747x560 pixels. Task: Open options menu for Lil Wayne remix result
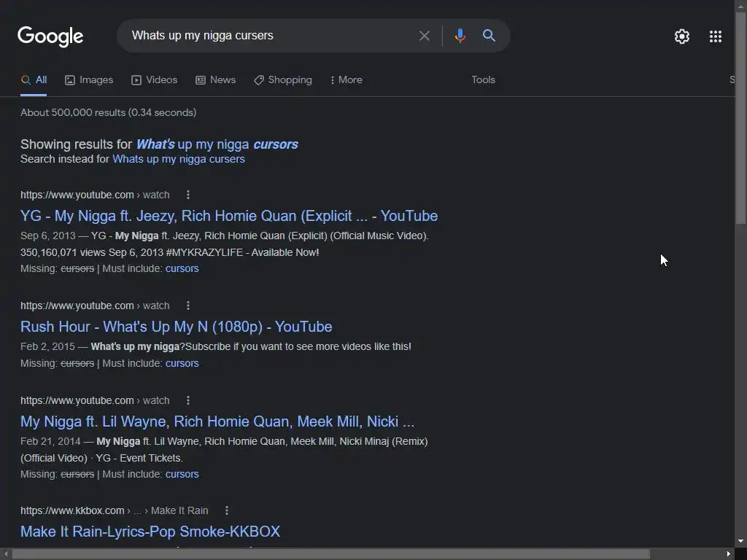pos(188,400)
